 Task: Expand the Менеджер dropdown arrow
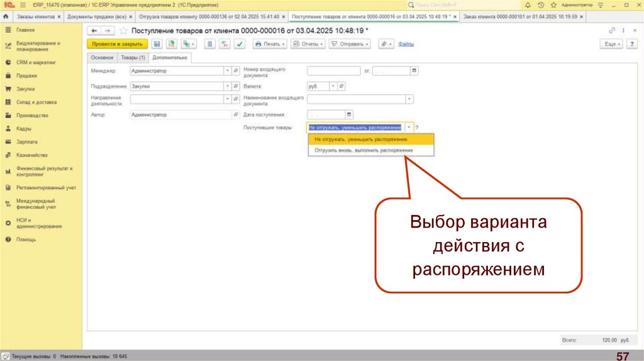point(228,70)
